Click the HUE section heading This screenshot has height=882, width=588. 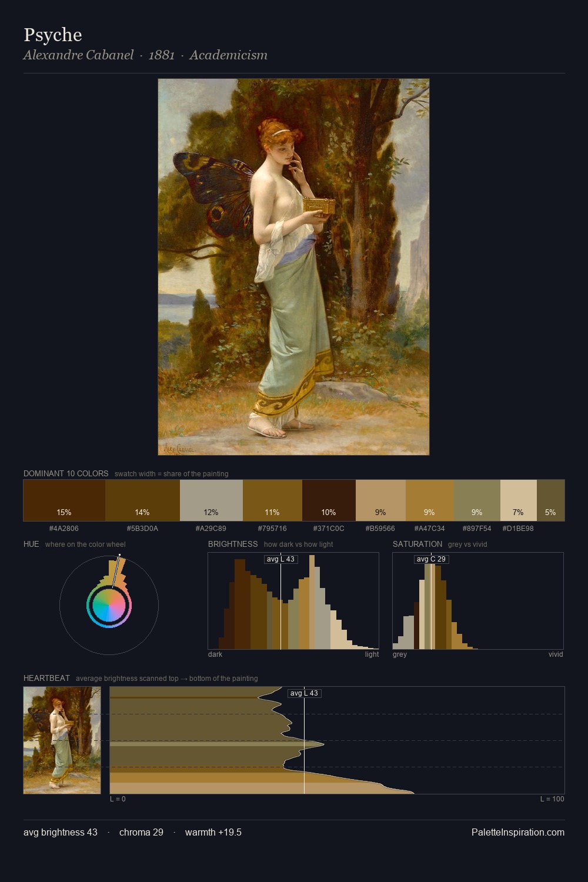pos(31,544)
